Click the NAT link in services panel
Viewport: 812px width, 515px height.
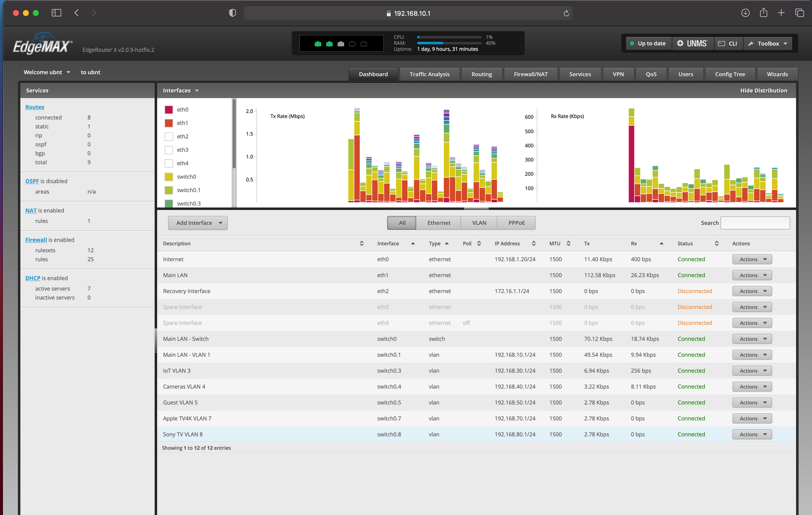pos(30,210)
